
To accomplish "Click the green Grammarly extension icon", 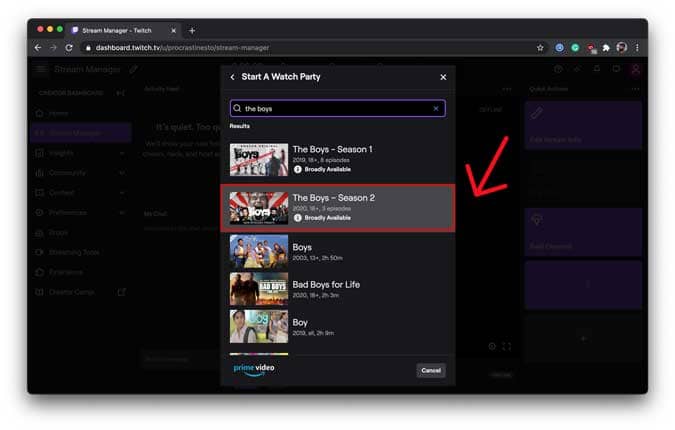I will pos(575,48).
